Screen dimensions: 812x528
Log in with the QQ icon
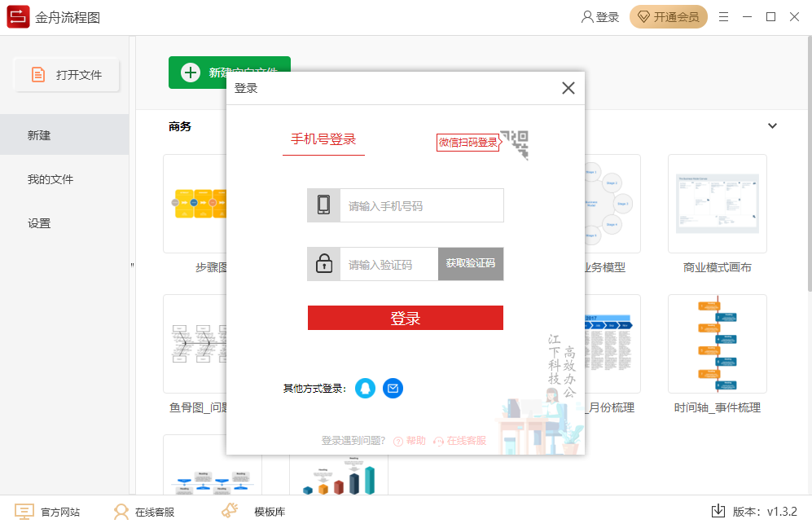[x=365, y=388]
